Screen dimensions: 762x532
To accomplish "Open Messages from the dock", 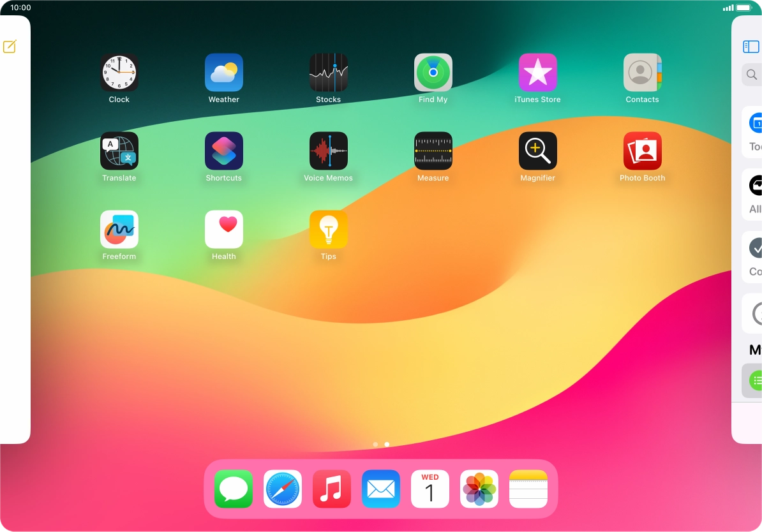I will 234,489.
